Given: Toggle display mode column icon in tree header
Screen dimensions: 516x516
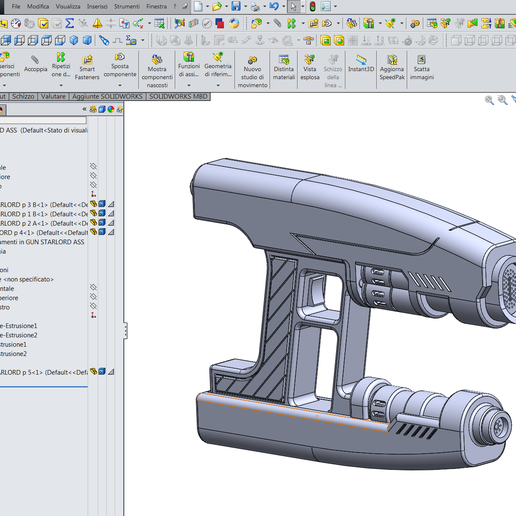Looking at the screenshot, I should 102,109.
